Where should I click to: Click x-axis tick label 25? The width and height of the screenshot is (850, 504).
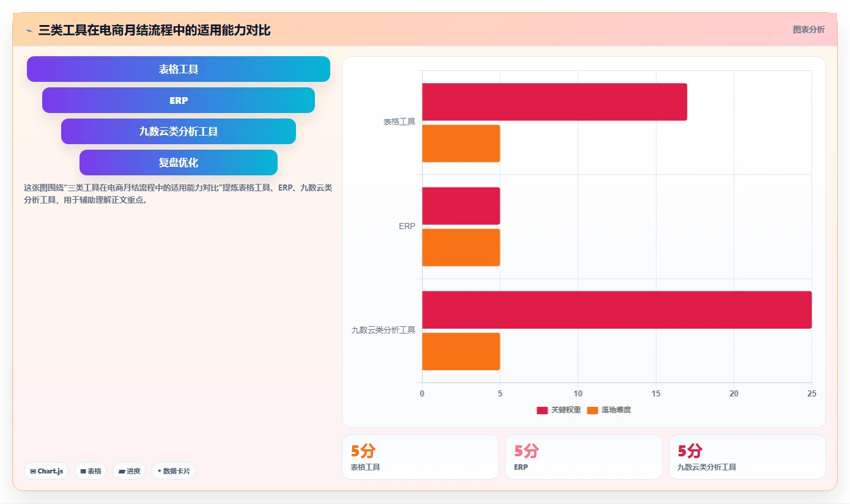click(811, 394)
